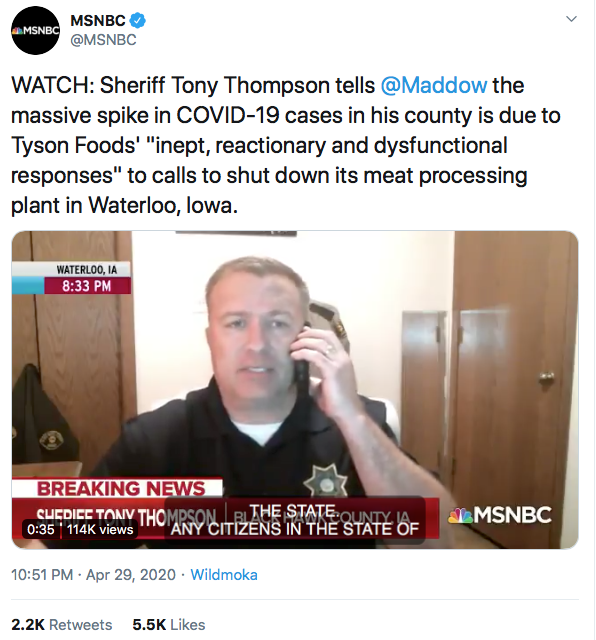Viewport: 596px width, 640px height.
Task: Click the blue verified badge
Action: [x=138, y=20]
